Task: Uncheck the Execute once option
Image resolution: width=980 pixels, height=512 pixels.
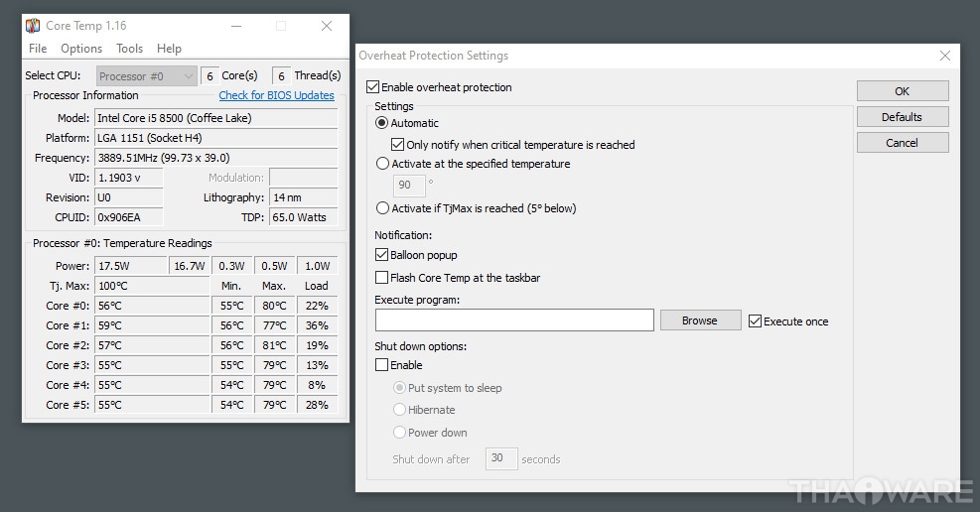Action: pyautogui.click(x=756, y=321)
